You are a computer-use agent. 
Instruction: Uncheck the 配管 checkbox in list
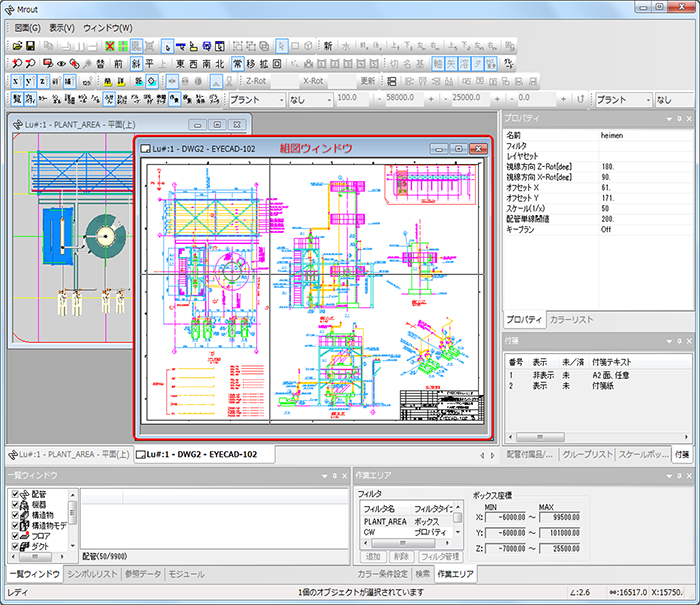click(x=14, y=494)
